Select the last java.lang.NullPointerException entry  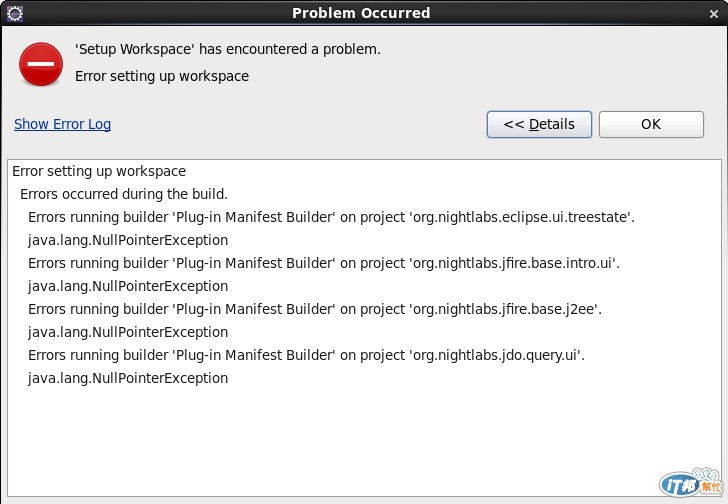128,378
